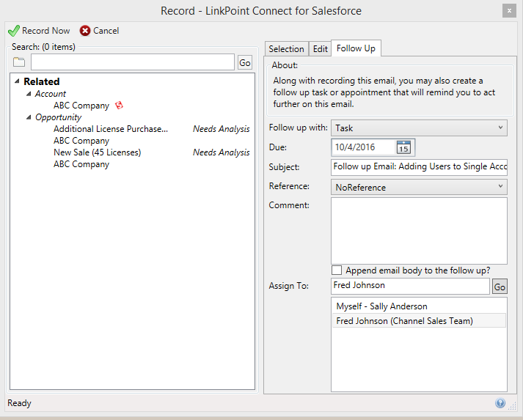Image resolution: width=523 pixels, height=420 pixels.
Task: Select the Follow Up tab
Action: point(356,48)
